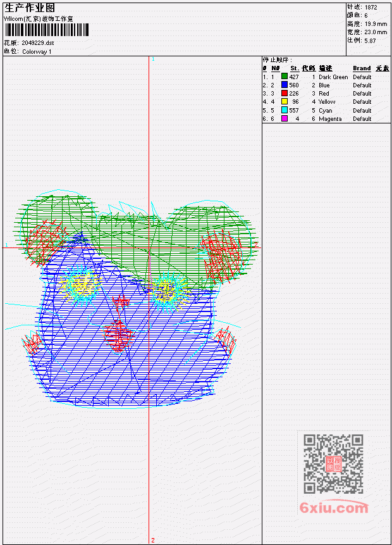
Task: Click Default brand in Magenta row
Action: tap(362, 119)
